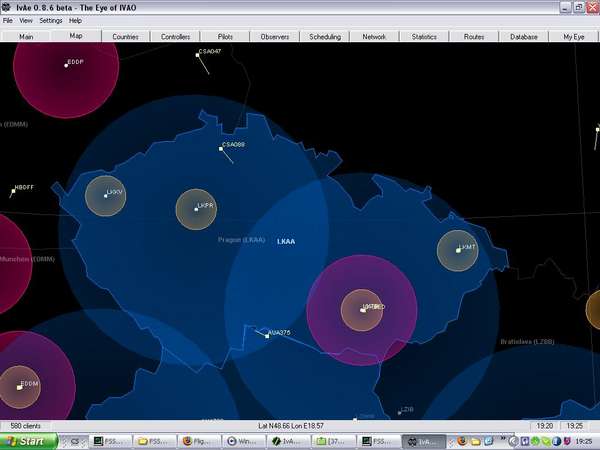Image resolution: width=600 pixels, height=450 pixels.
Task: Select the LZIB airport marker
Action: (x=398, y=413)
